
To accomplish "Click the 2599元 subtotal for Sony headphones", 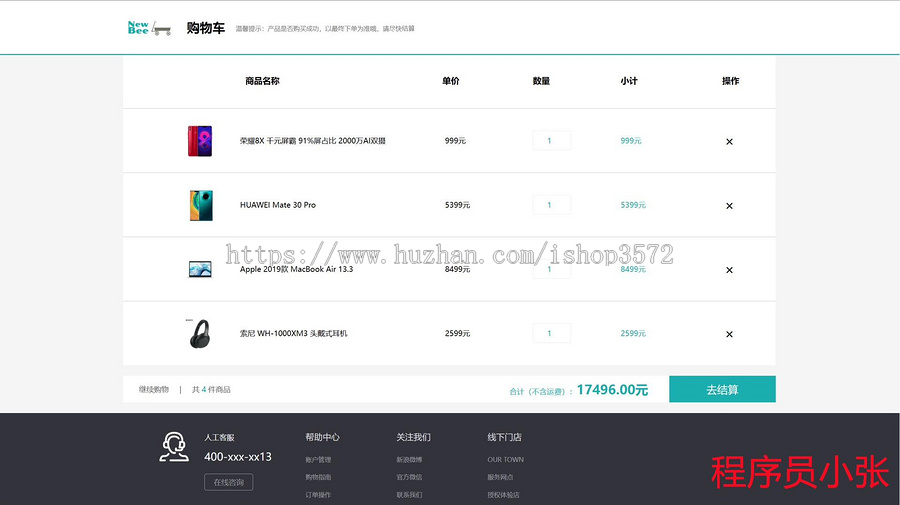I will click(633, 333).
